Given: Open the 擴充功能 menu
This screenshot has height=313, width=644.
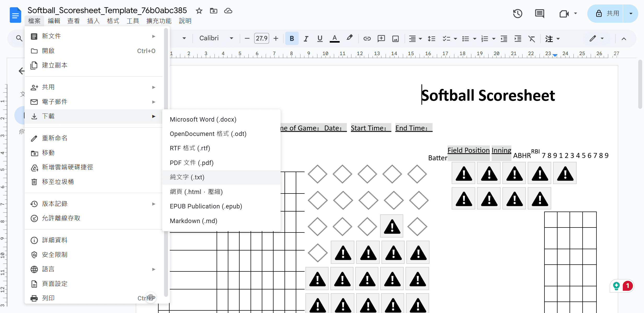Looking at the screenshot, I should tap(159, 21).
